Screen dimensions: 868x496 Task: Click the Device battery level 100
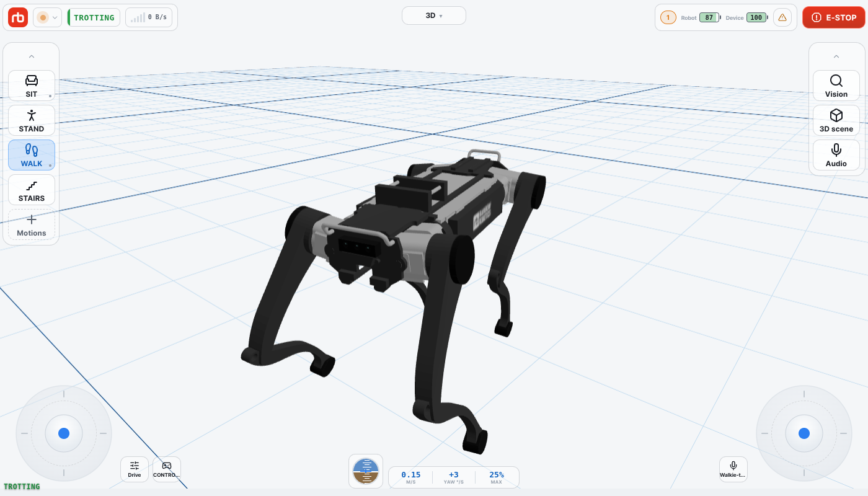click(756, 17)
